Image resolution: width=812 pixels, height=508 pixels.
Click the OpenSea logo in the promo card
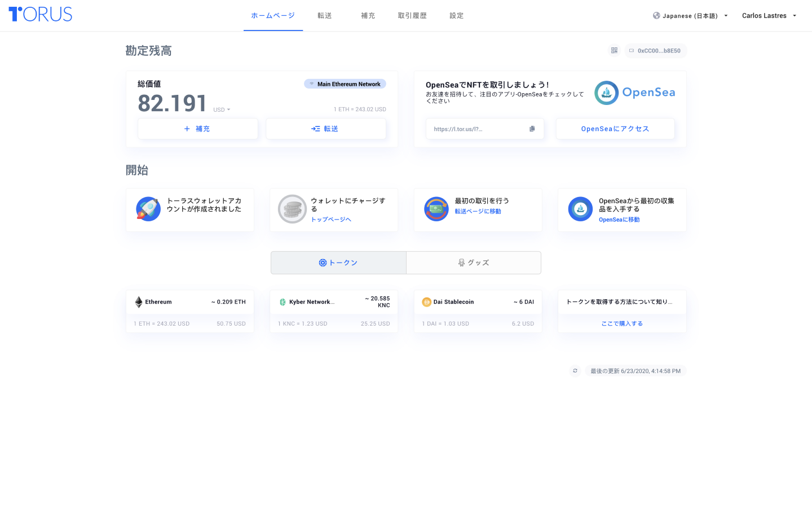click(634, 93)
